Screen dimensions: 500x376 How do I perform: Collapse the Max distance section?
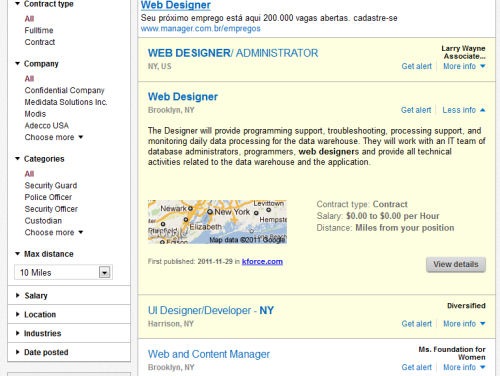pyautogui.click(x=44, y=254)
